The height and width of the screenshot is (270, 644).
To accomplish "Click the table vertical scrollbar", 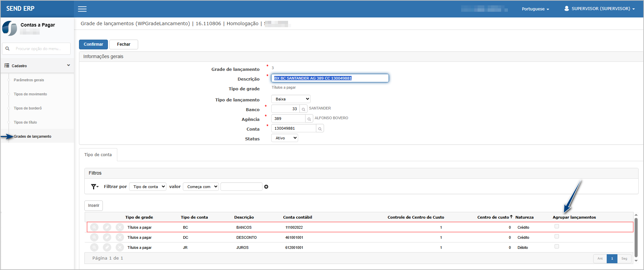I will 636,237.
